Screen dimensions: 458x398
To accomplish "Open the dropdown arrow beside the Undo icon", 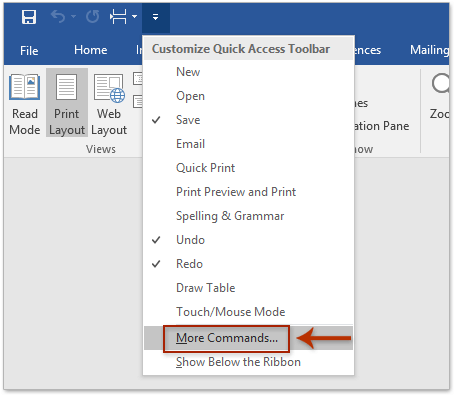I will pos(73,16).
